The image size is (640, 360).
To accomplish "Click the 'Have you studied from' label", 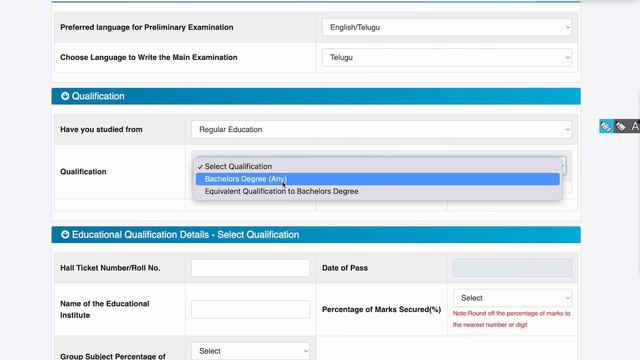I will click(x=101, y=129).
